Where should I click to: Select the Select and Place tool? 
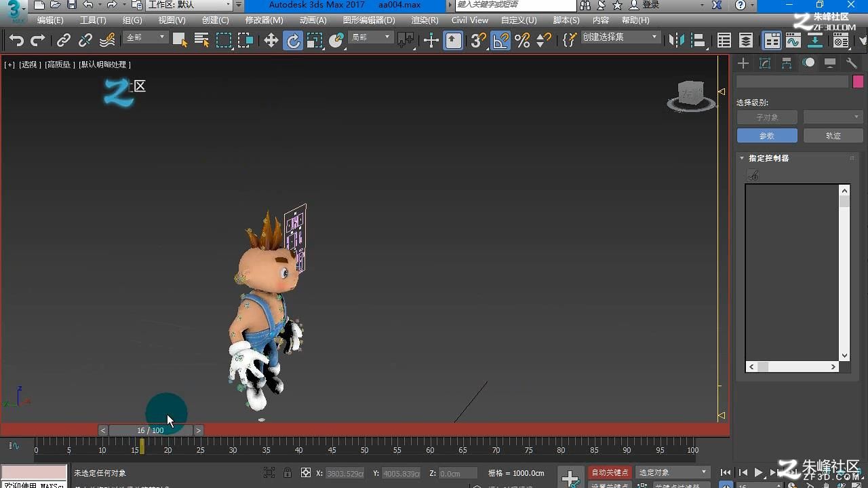[336, 41]
